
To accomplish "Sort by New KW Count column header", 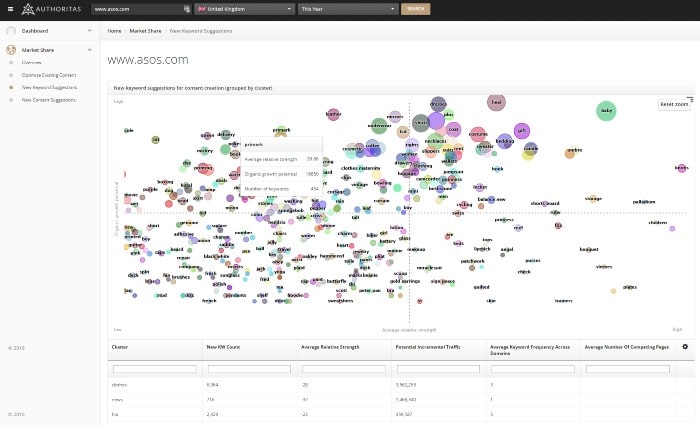I will tap(223, 347).
